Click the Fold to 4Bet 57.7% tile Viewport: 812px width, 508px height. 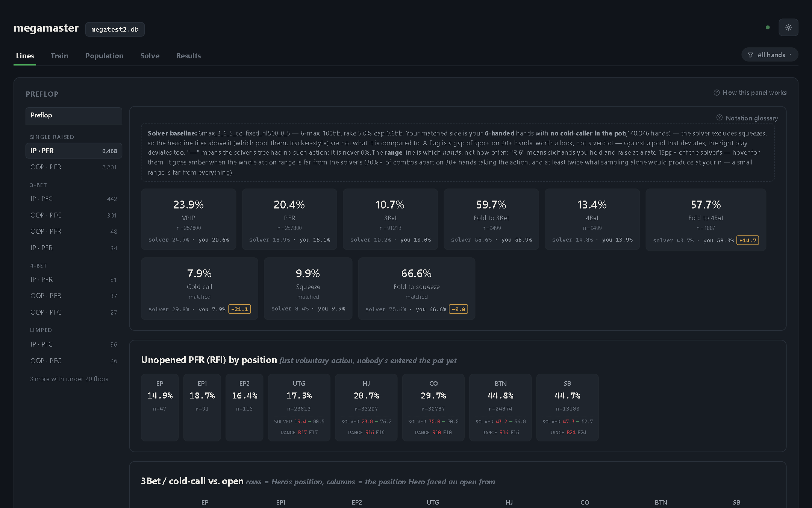pyautogui.click(x=706, y=220)
